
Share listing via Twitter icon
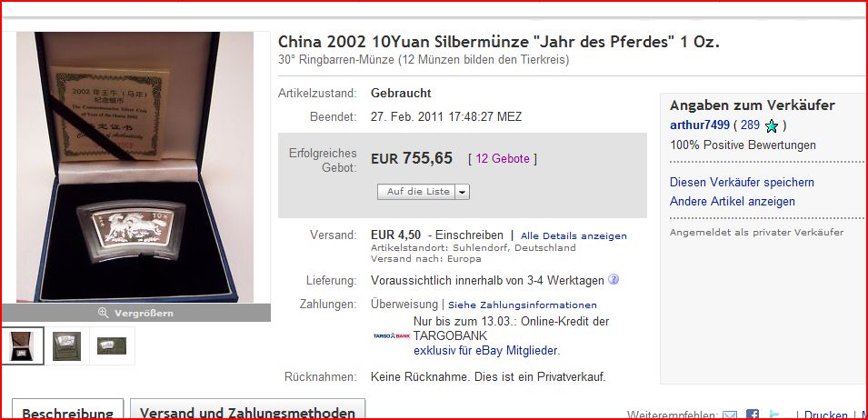coord(775,415)
